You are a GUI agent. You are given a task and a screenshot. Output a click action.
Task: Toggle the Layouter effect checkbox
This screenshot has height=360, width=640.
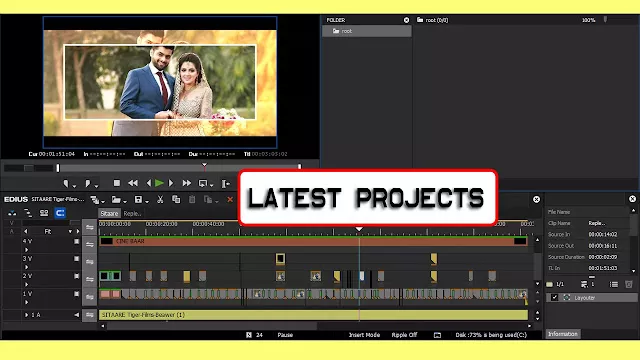click(x=554, y=298)
